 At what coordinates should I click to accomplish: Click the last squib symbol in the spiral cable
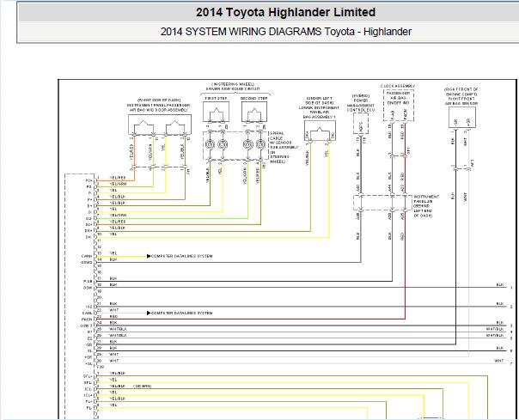click(x=260, y=144)
